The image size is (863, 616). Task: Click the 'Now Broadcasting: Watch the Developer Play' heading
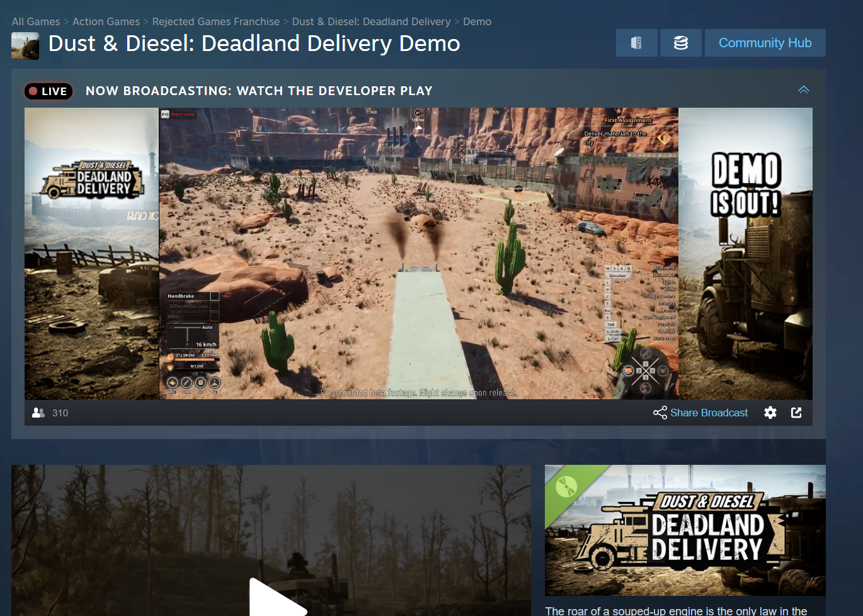[259, 91]
